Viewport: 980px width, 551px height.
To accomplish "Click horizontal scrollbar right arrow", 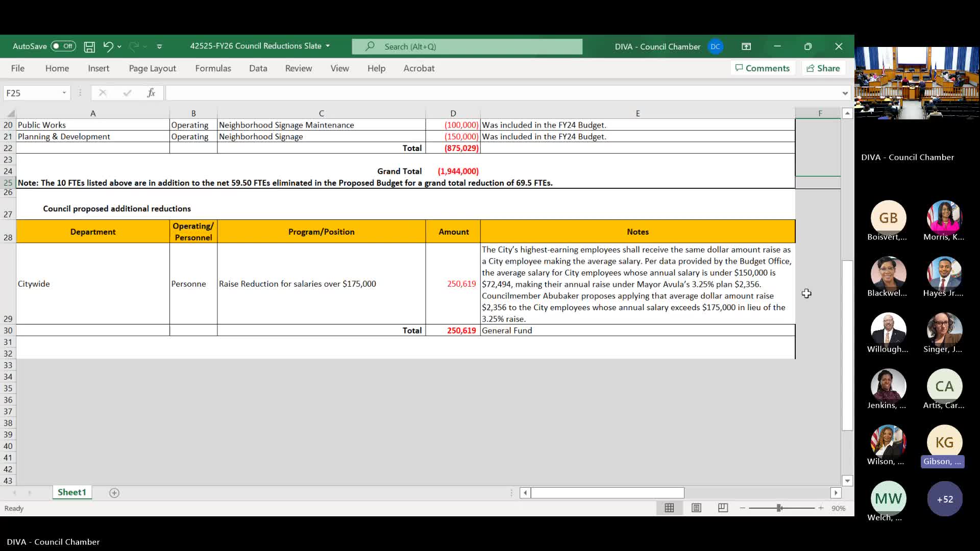I will (836, 493).
